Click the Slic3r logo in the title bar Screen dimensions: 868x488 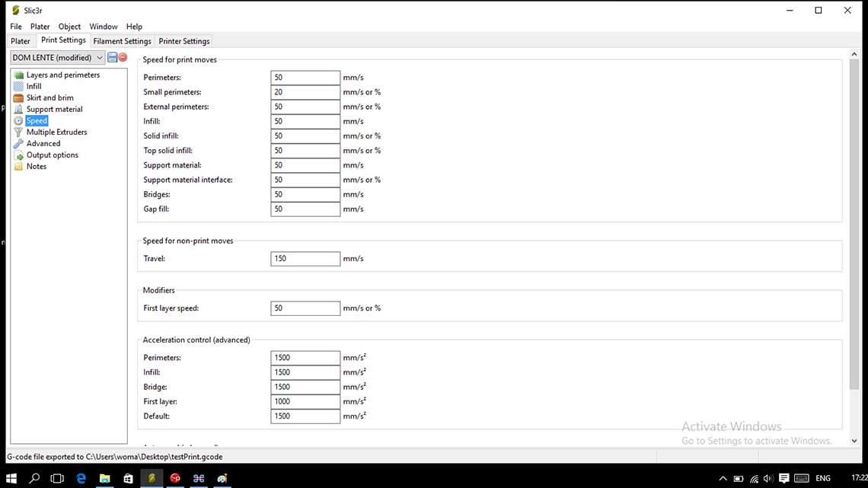tap(15, 11)
